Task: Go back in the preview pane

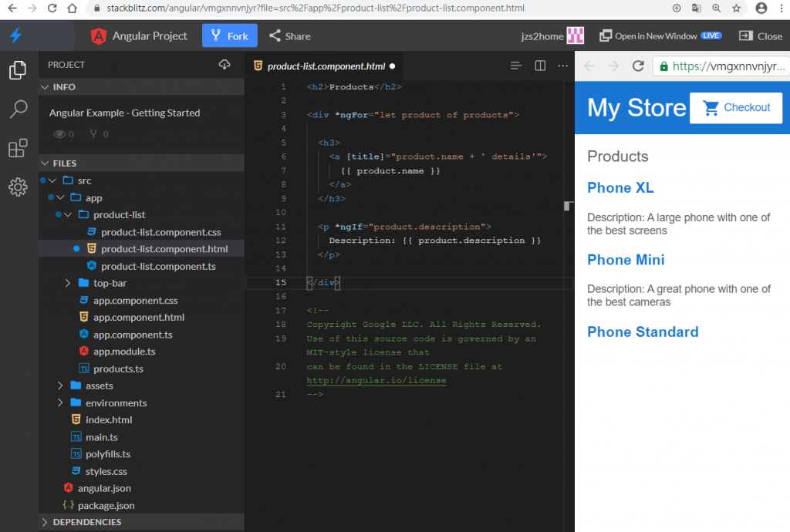Action: (589, 66)
